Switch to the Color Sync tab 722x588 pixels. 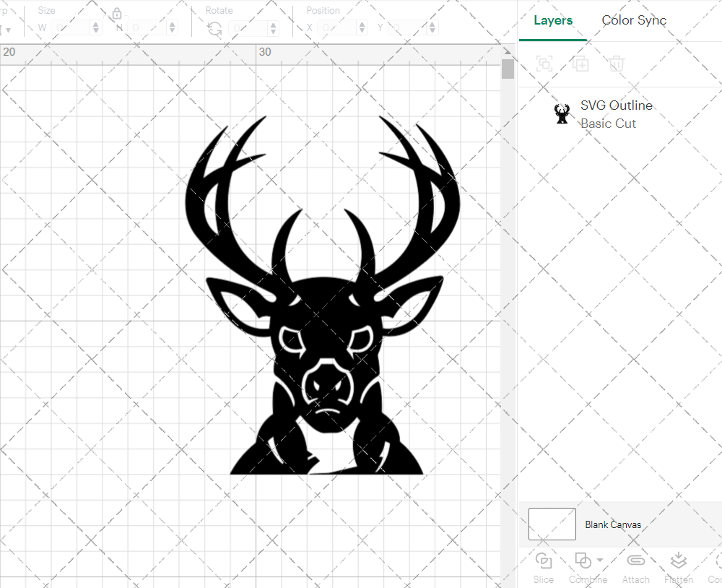[x=634, y=20]
